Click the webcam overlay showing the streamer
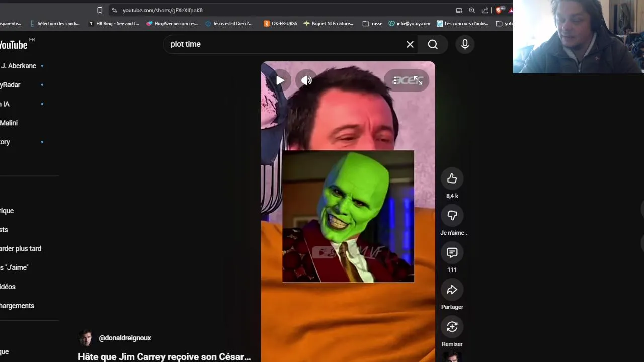This screenshot has width=644, height=362. click(x=579, y=37)
